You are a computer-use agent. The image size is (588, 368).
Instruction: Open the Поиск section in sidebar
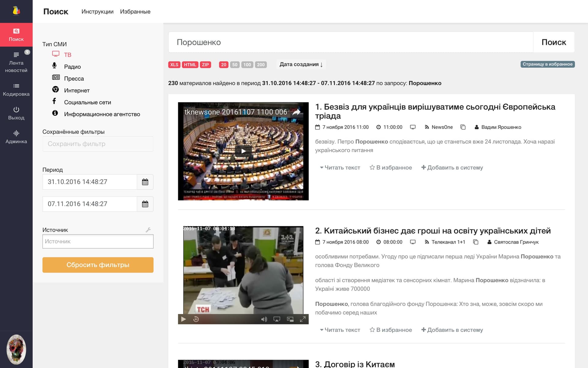click(x=16, y=35)
